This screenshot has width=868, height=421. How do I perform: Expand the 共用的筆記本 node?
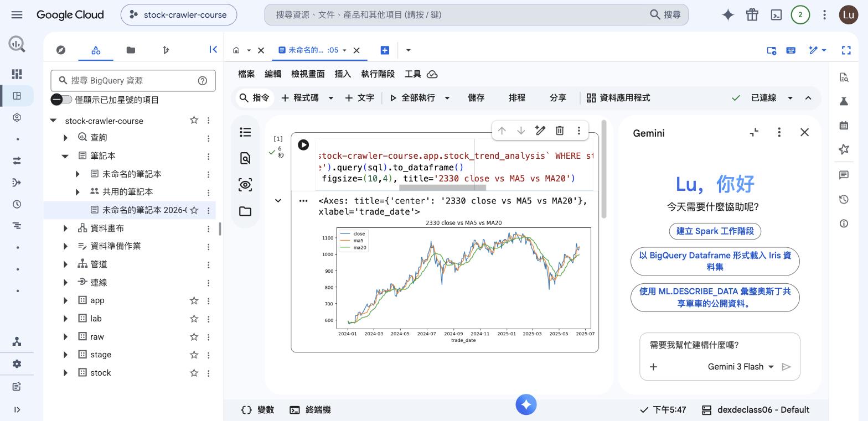(77, 192)
